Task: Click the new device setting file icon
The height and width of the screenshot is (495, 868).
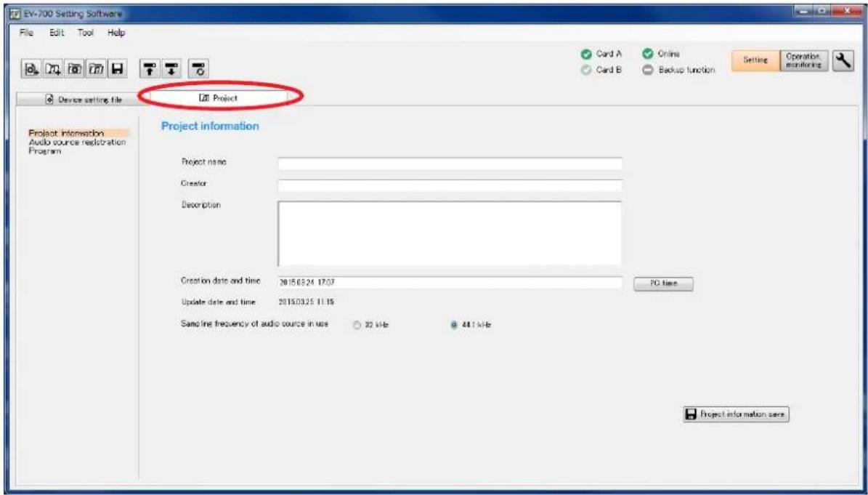Action: [31, 68]
